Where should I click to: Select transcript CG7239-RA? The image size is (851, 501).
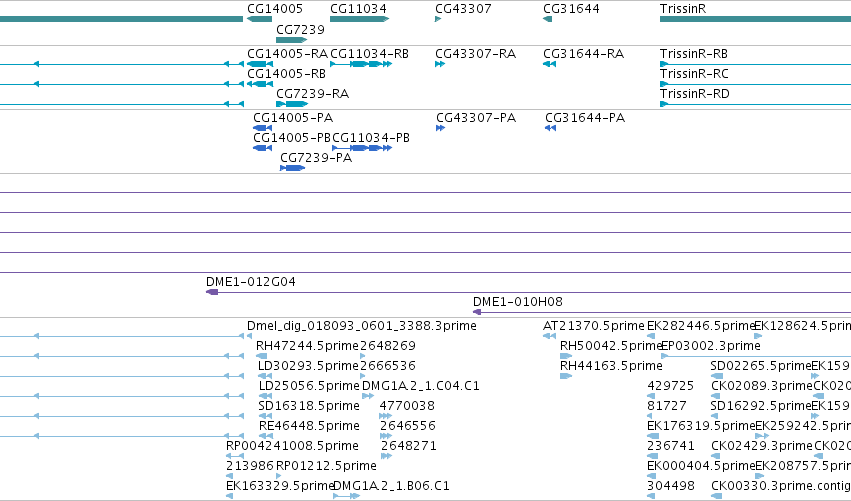point(313,94)
